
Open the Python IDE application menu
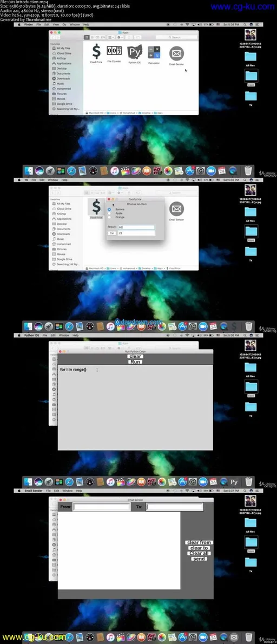[x=31, y=335]
